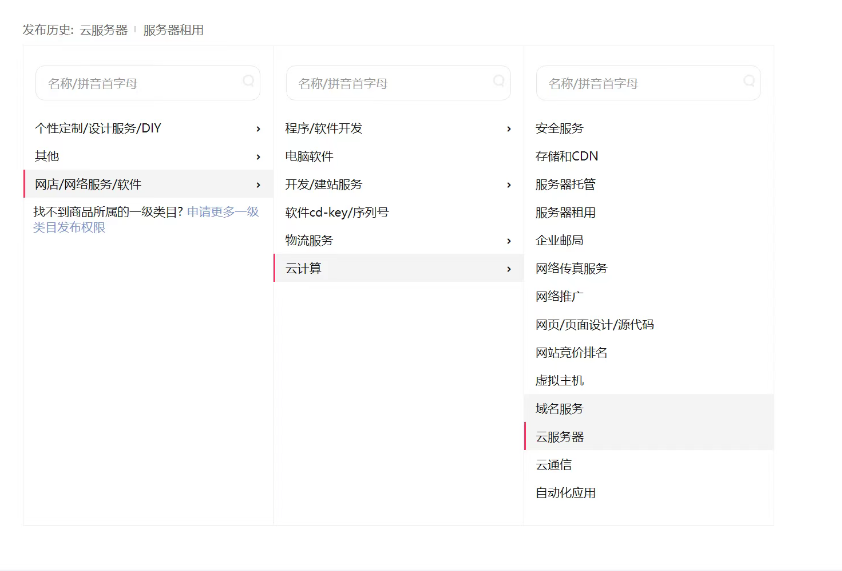Image resolution: width=842 pixels, height=571 pixels.
Task: Click search icon in third category column
Action: coord(749,82)
